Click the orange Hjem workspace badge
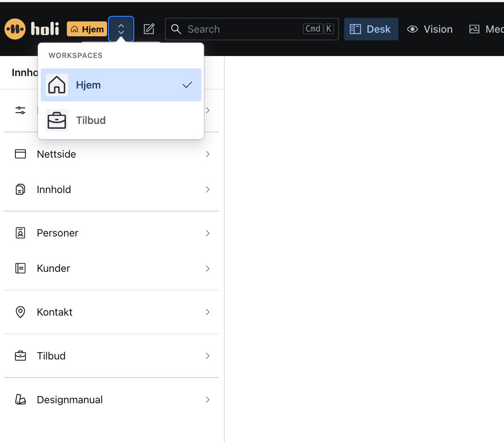504x442 pixels. pos(87,29)
